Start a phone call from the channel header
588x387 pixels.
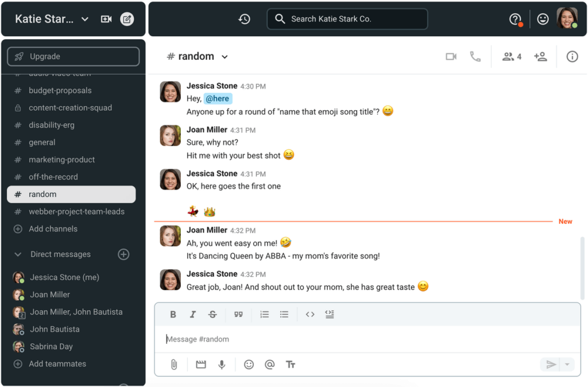[475, 56]
